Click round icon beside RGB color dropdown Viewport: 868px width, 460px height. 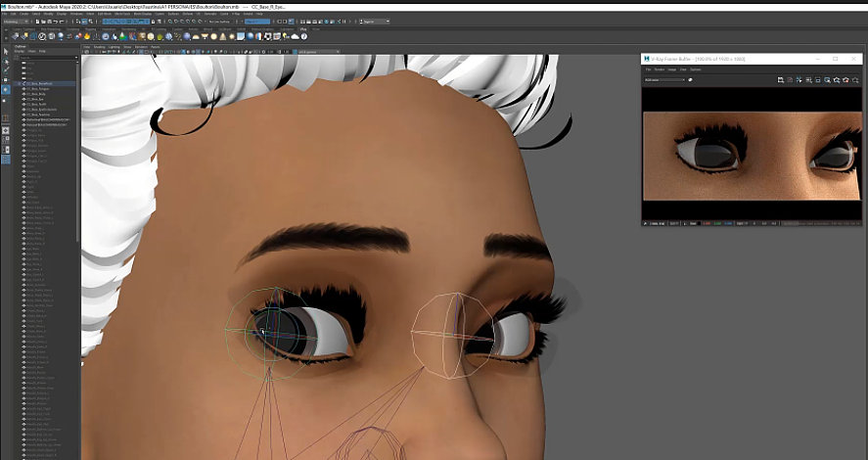pos(690,79)
